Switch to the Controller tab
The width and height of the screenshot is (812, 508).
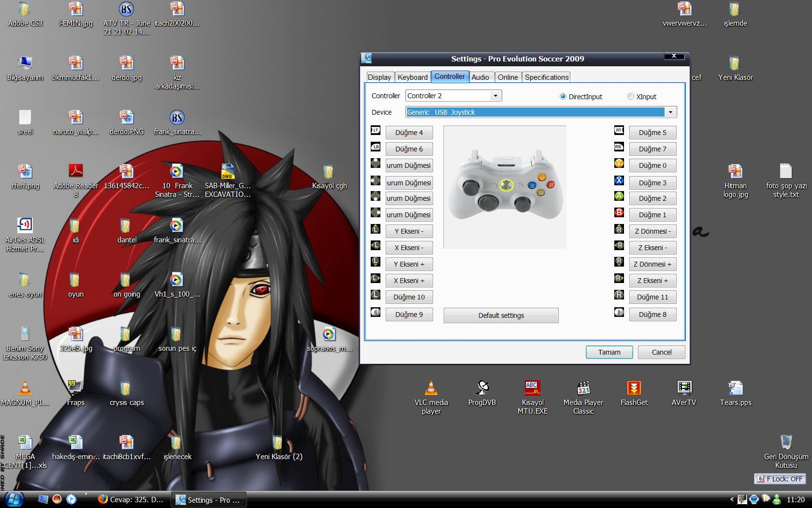[x=449, y=76]
